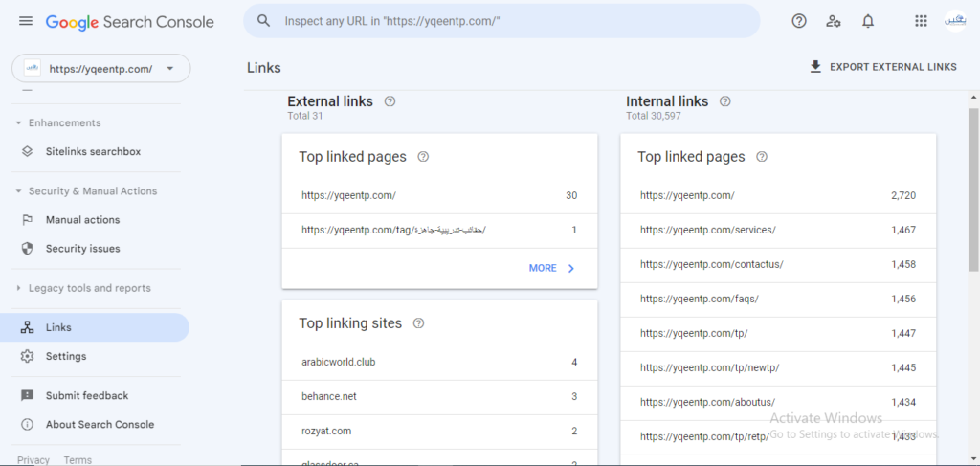
Task: Click the Internal links heading
Action: coord(667,101)
